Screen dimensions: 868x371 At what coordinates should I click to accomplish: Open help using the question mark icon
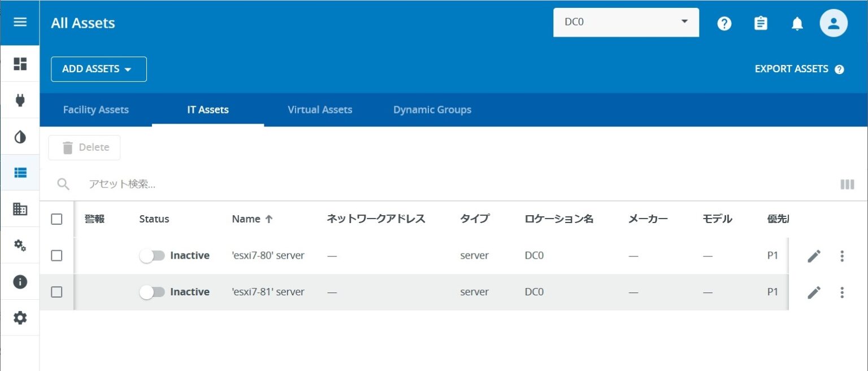(724, 23)
